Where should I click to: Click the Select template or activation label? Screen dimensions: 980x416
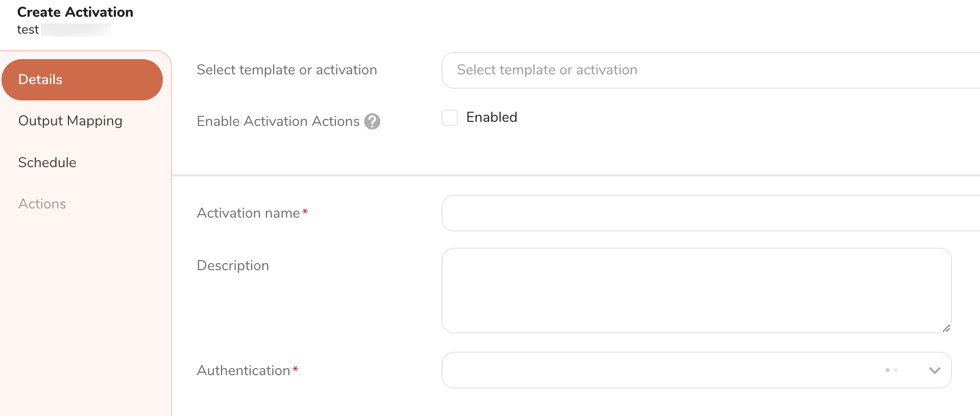[x=287, y=70]
